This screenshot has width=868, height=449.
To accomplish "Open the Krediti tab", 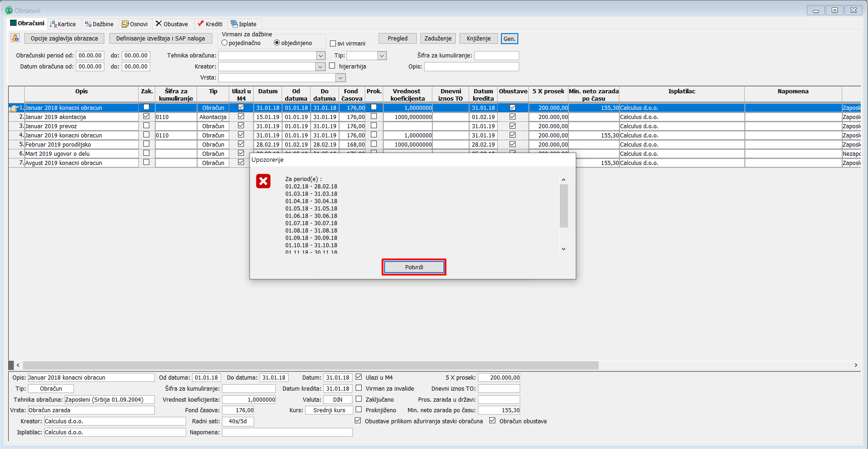I will [x=210, y=24].
